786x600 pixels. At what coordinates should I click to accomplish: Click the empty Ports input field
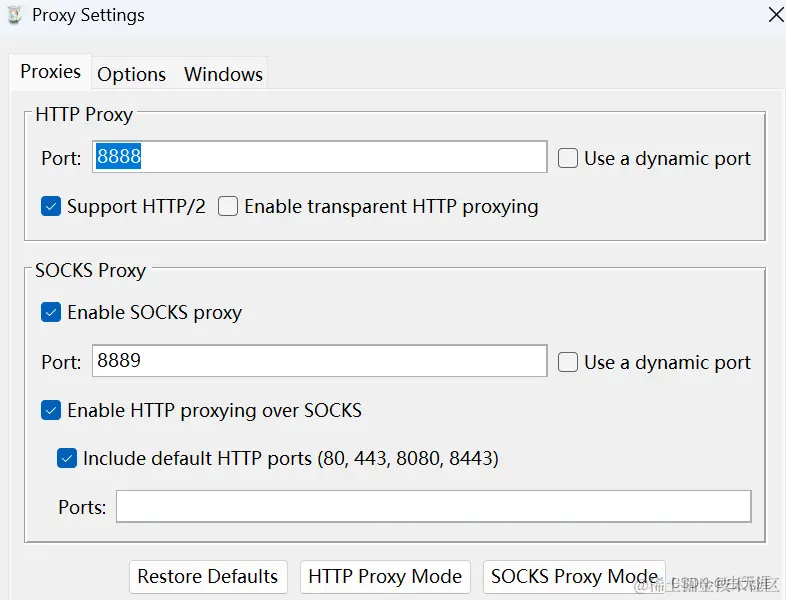434,506
